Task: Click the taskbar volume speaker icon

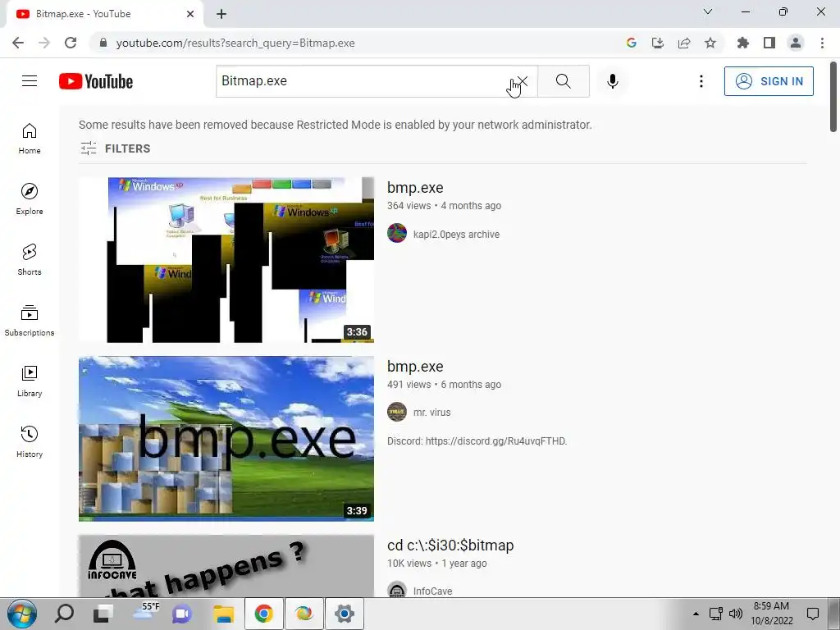Action: pyautogui.click(x=736, y=614)
